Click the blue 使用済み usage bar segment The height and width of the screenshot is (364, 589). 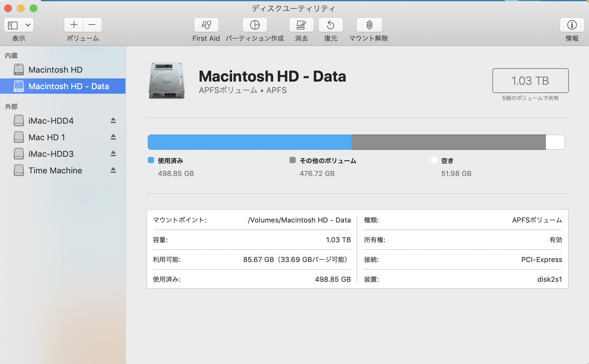(249, 142)
